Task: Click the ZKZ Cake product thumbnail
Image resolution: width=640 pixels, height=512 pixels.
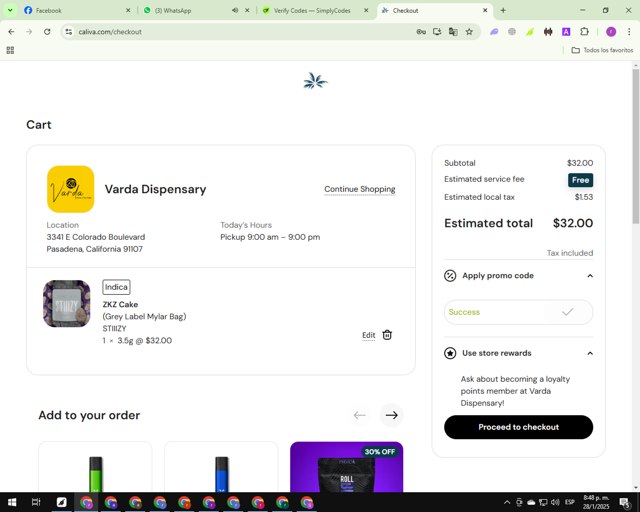Action: pyautogui.click(x=67, y=304)
